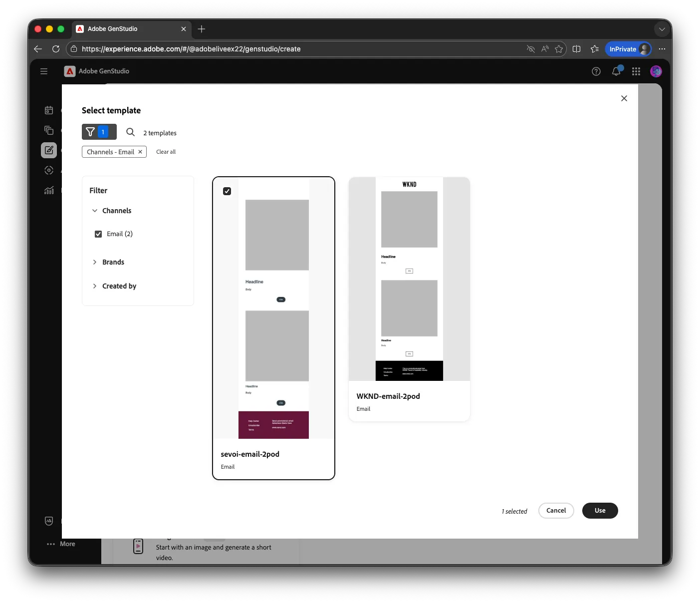Click More in the sidebar

[x=61, y=544]
